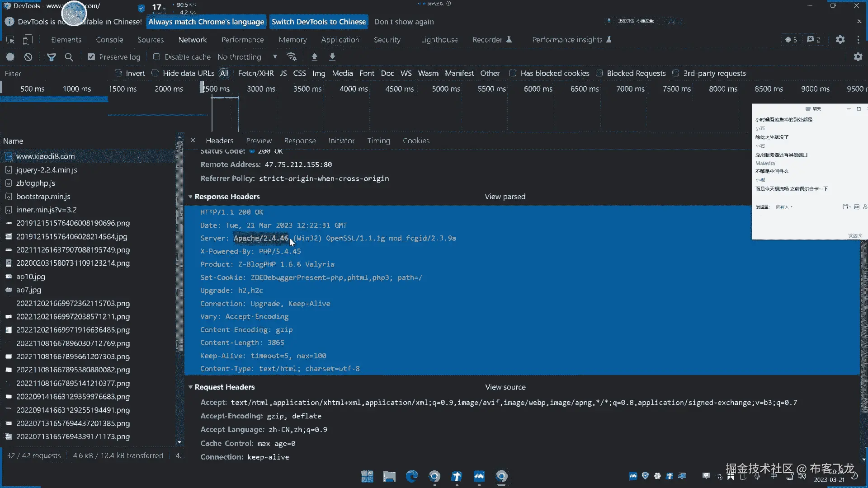Open the No throttling dropdown
The width and height of the screenshot is (868, 488).
[246, 57]
